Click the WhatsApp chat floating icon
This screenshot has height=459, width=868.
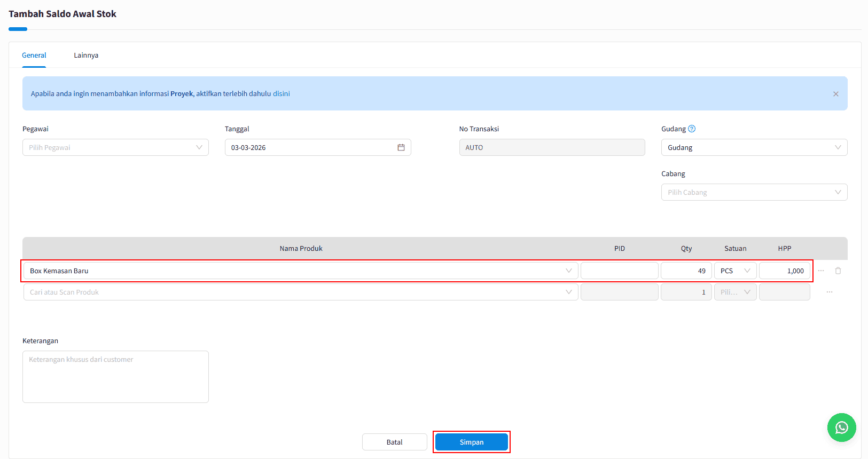(841, 428)
